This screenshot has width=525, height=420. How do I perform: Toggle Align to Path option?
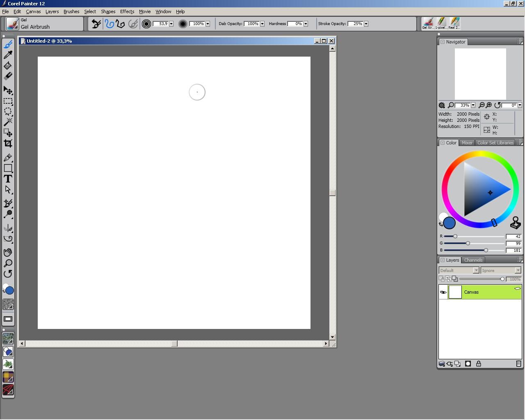tap(132, 24)
